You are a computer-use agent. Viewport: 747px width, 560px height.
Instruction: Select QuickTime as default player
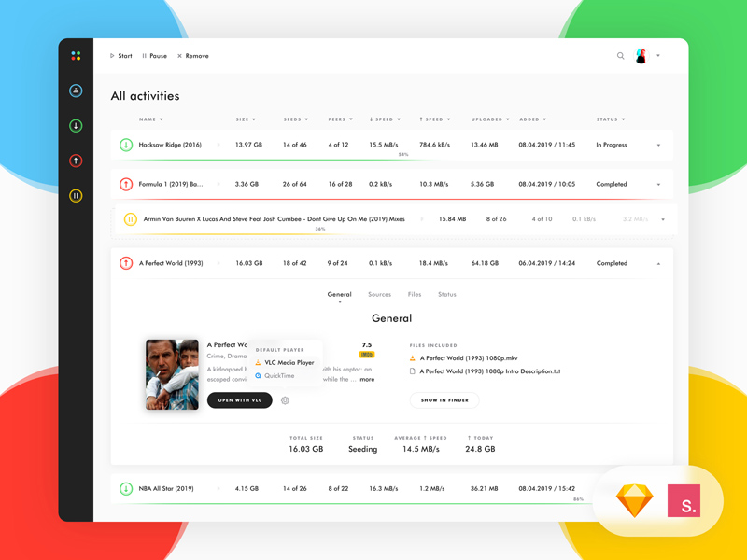click(278, 376)
